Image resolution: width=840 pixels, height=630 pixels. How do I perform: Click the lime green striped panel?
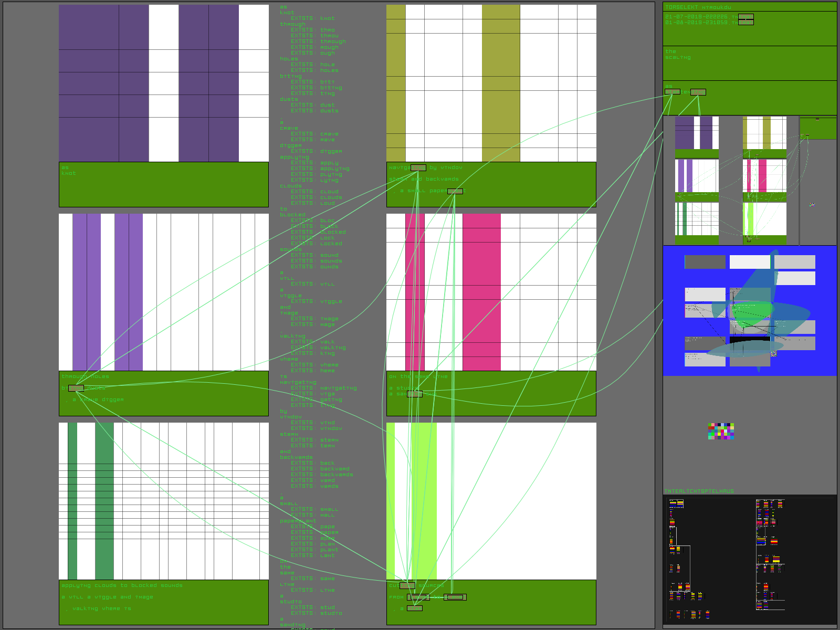[x=491, y=501]
